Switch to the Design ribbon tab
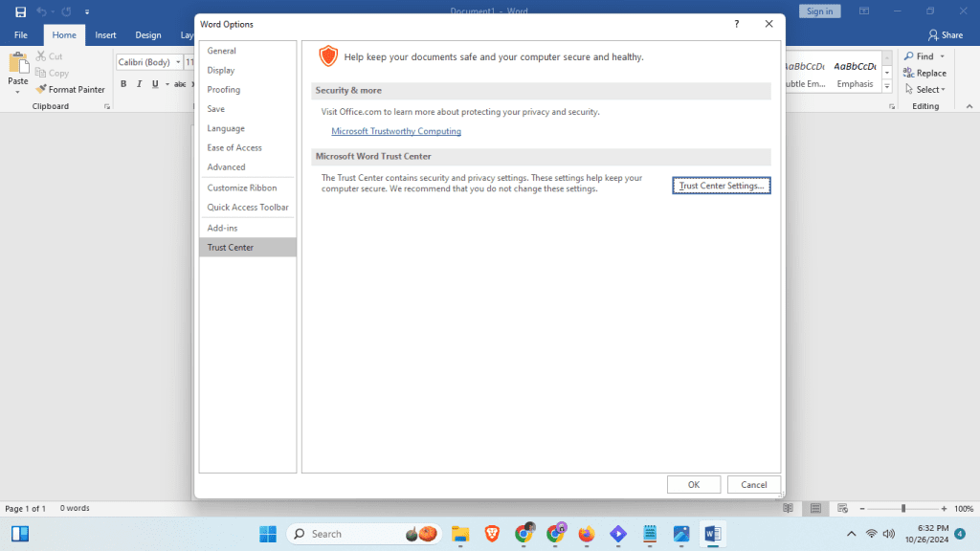This screenshot has height=551, width=980. [148, 35]
